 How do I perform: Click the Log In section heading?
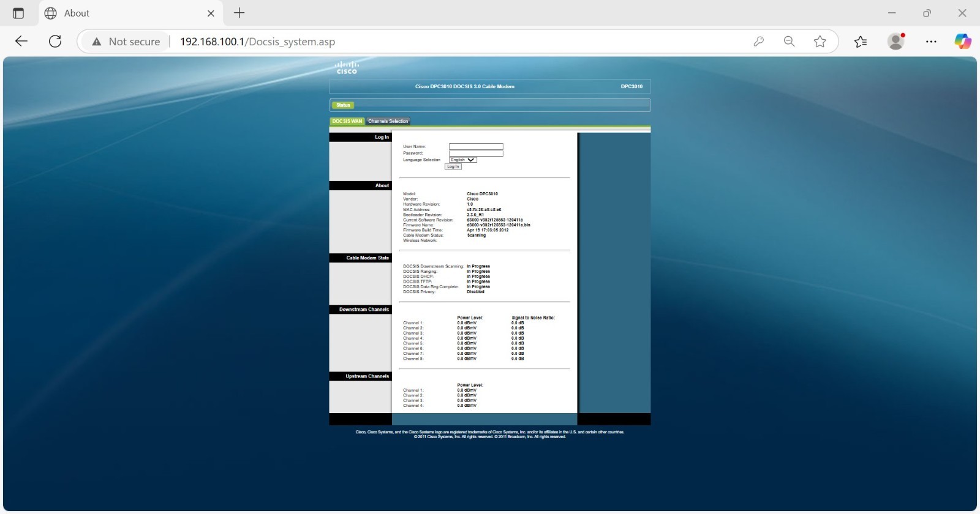click(382, 137)
